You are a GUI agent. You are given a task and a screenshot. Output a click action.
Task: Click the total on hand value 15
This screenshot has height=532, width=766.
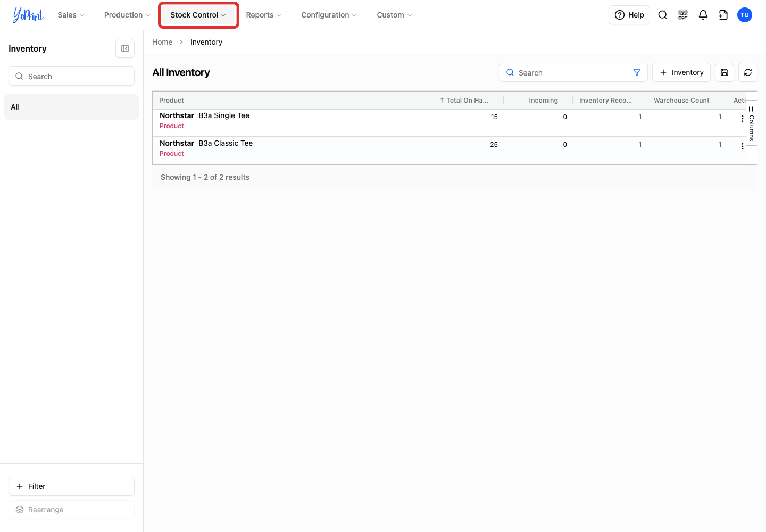coord(494,117)
